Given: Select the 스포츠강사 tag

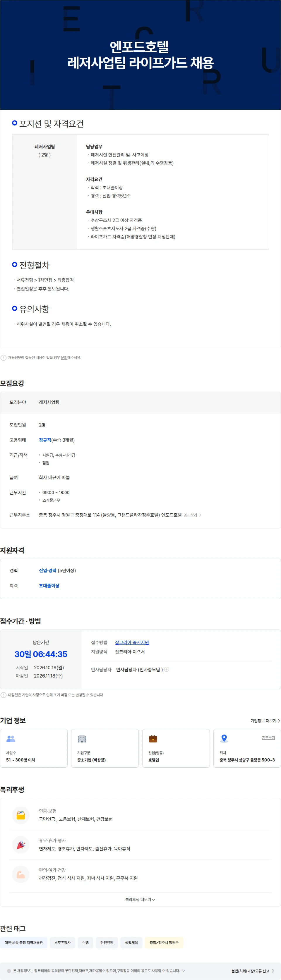Looking at the screenshot, I should 62,942.
